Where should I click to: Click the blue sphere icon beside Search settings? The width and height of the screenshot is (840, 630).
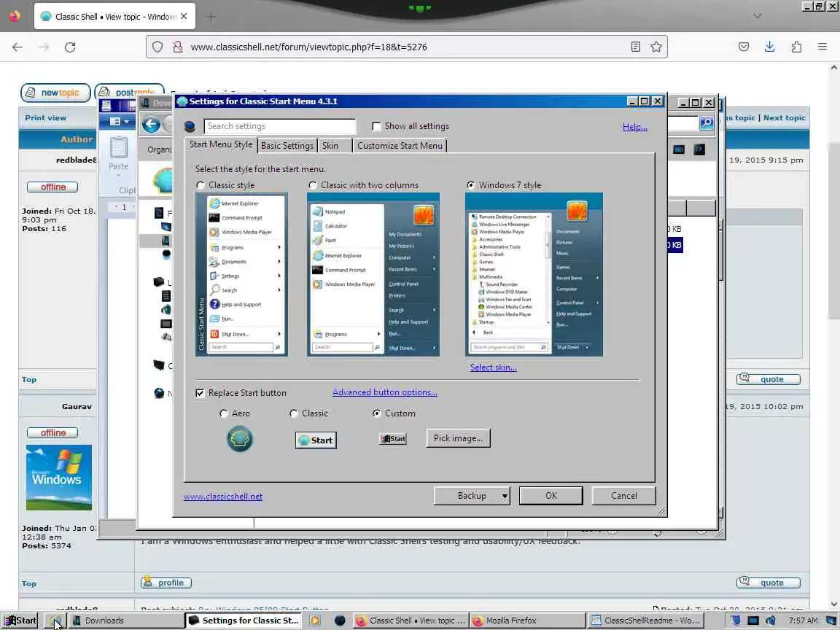(x=190, y=126)
